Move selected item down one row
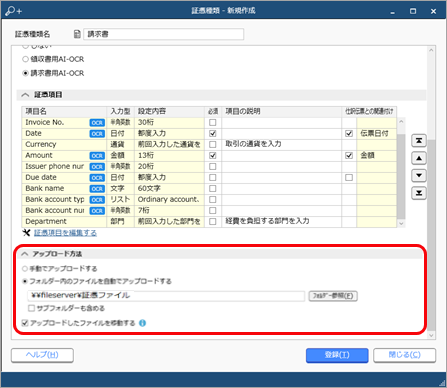The width and height of the screenshot is (447, 388). (x=419, y=175)
